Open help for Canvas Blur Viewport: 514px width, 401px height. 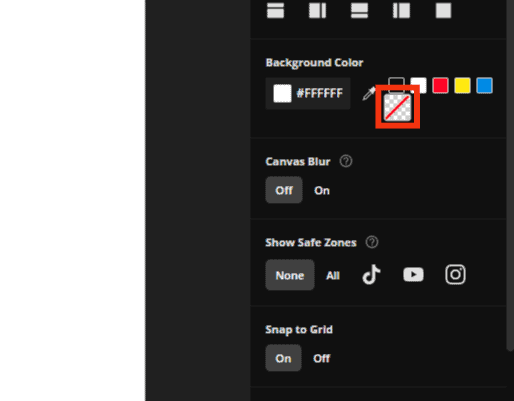click(346, 161)
